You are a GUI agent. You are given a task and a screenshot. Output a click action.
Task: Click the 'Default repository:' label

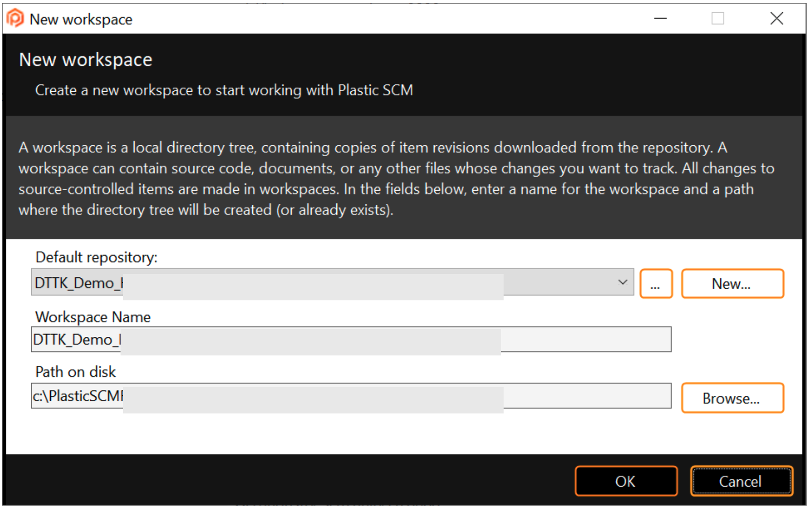tap(96, 257)
